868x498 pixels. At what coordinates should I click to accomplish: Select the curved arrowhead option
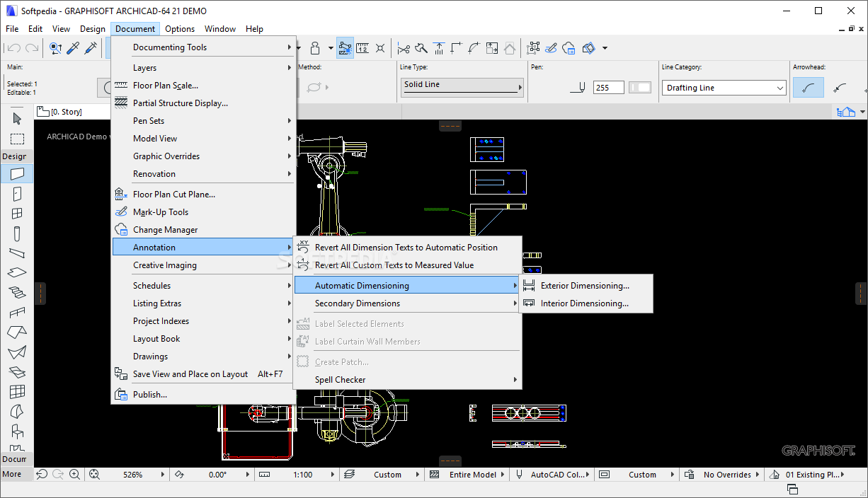(810, 88)
